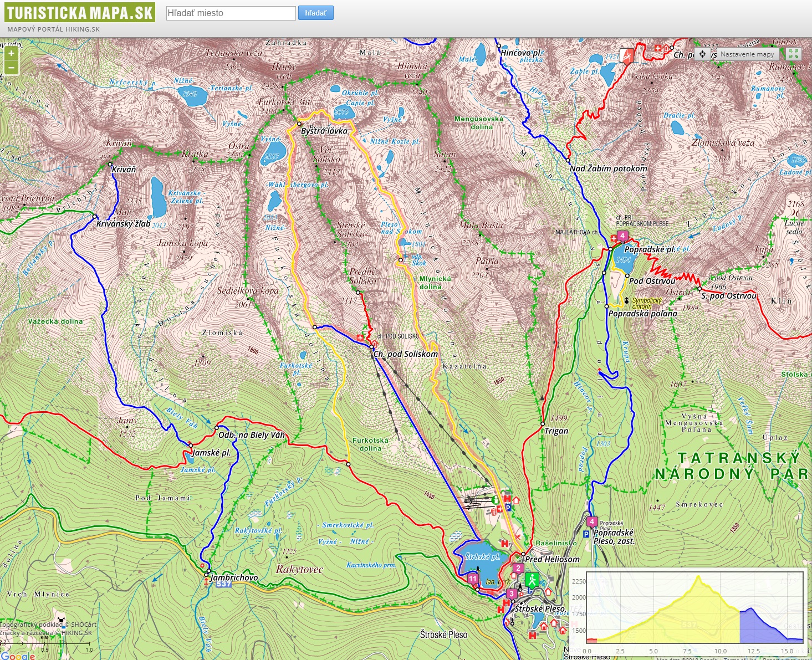
Task: Click the hľadať search button
Action: [315, 13]
